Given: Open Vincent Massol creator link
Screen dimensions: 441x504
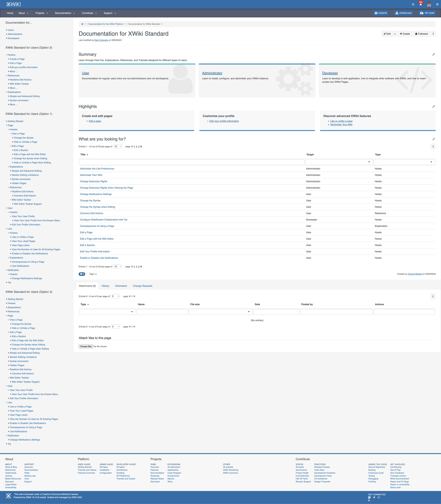Looking at the screenshot, I should 415,274.
